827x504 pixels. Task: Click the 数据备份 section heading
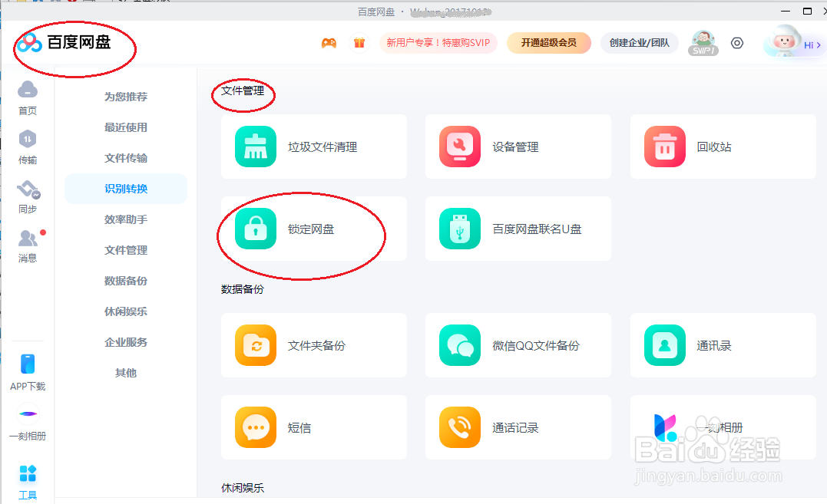point(243,289)
